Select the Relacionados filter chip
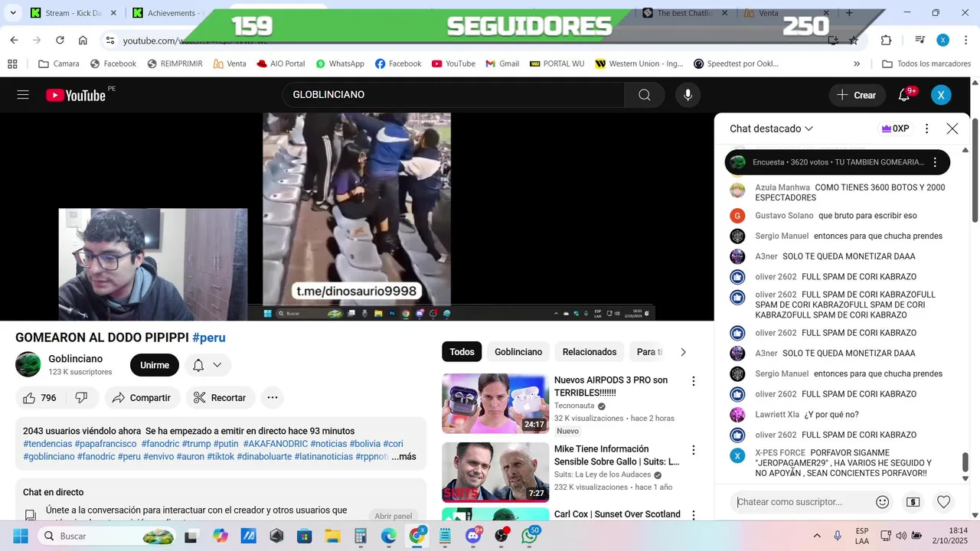Screen dimensions: 980x551 (590, 352)
